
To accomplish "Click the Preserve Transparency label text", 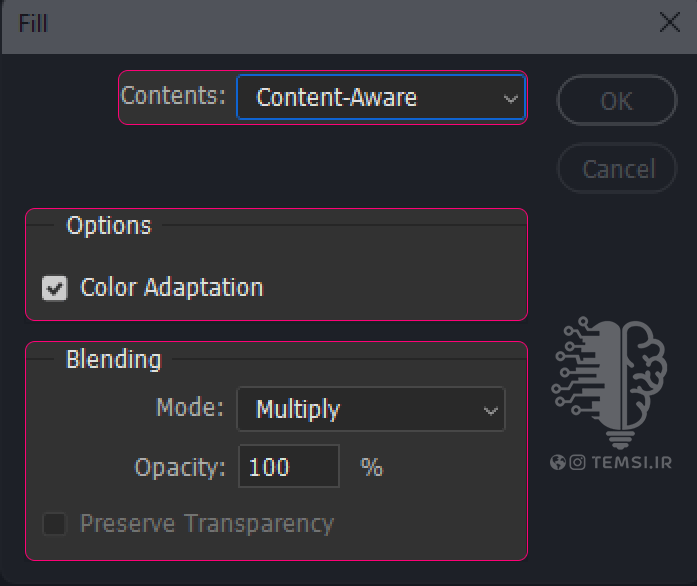I will tap(207, 523).
